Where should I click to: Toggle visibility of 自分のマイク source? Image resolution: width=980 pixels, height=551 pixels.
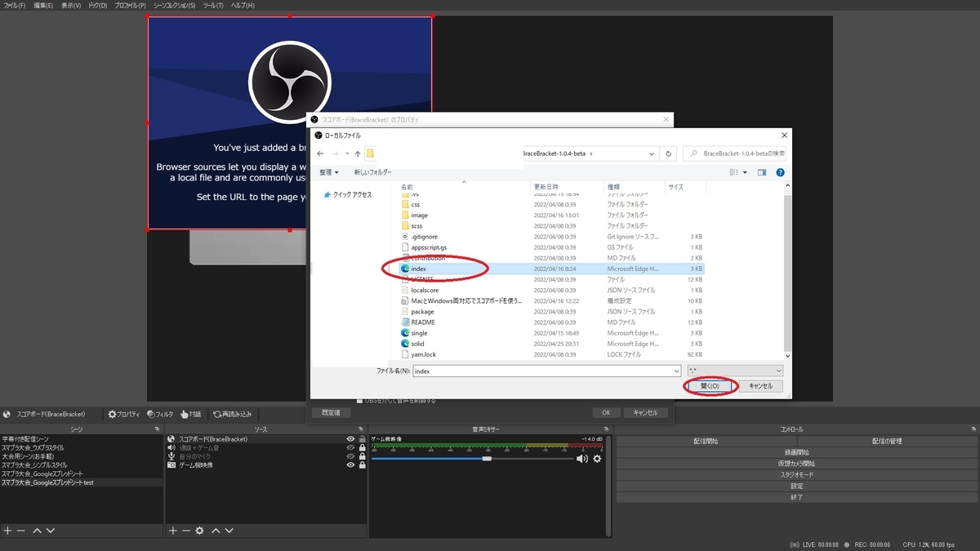[350, 456]
